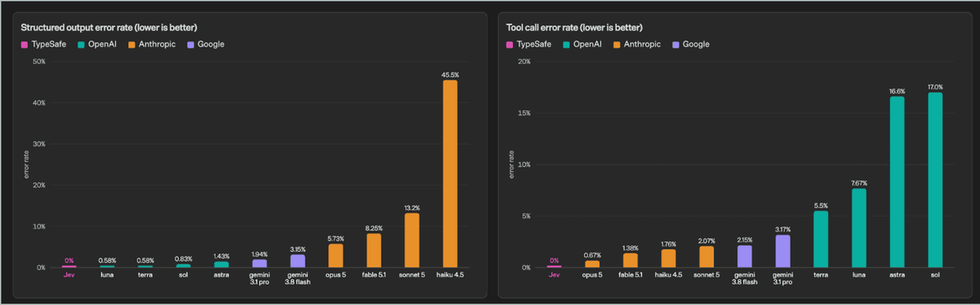Image resolution: width=980 pixels, height=305 pixels.
Task: Click the Jev axis label in Structured output chart
Action: [69, 276]
